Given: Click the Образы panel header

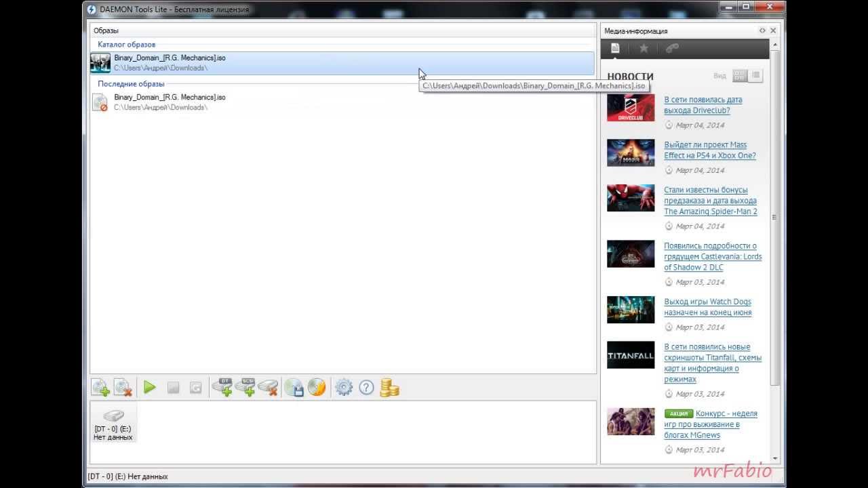Looking at the screenshot, I should coord(343,30).
